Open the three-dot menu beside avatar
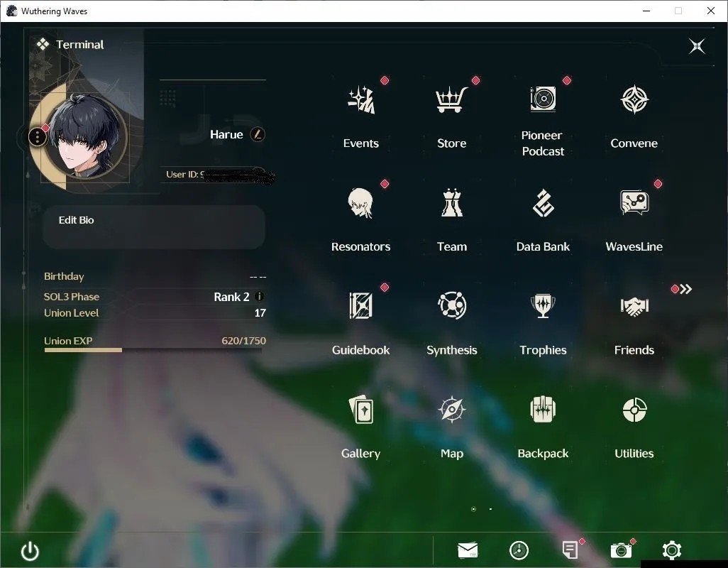 (x=38, y=136)
